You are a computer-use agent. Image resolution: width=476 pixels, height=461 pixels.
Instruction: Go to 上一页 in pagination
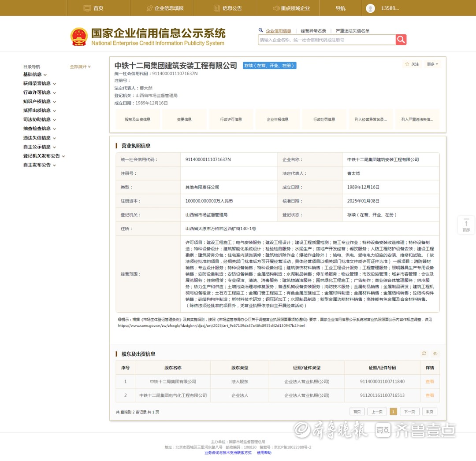pos(377,412)
